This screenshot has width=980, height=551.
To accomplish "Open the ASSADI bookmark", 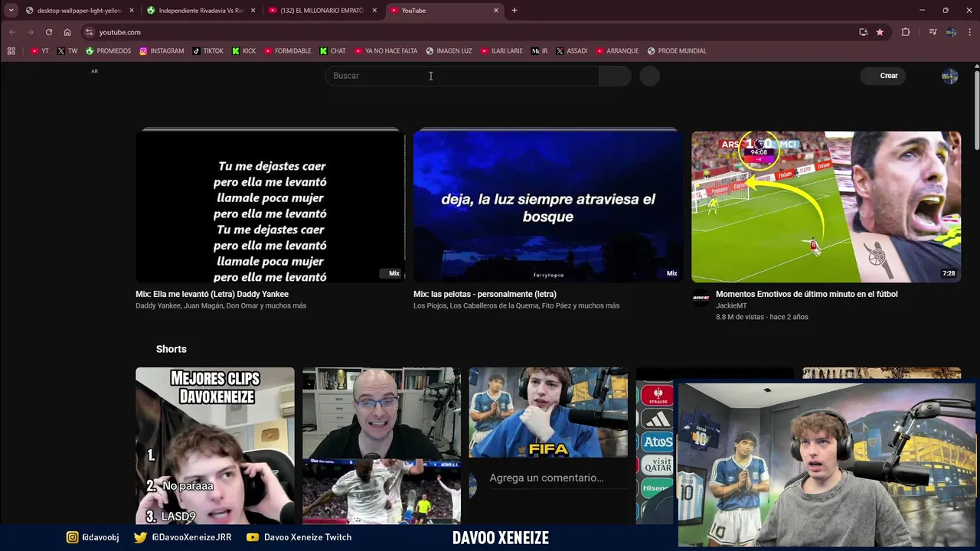I will pos(572,51).
